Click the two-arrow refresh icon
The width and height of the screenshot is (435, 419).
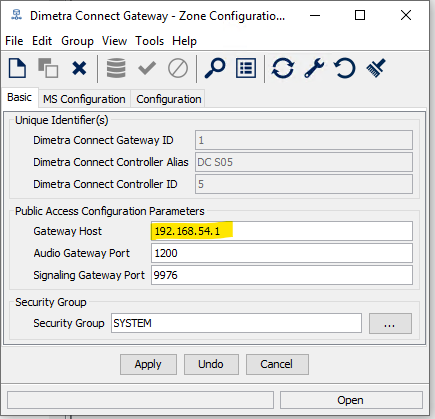tap(283, 68)
